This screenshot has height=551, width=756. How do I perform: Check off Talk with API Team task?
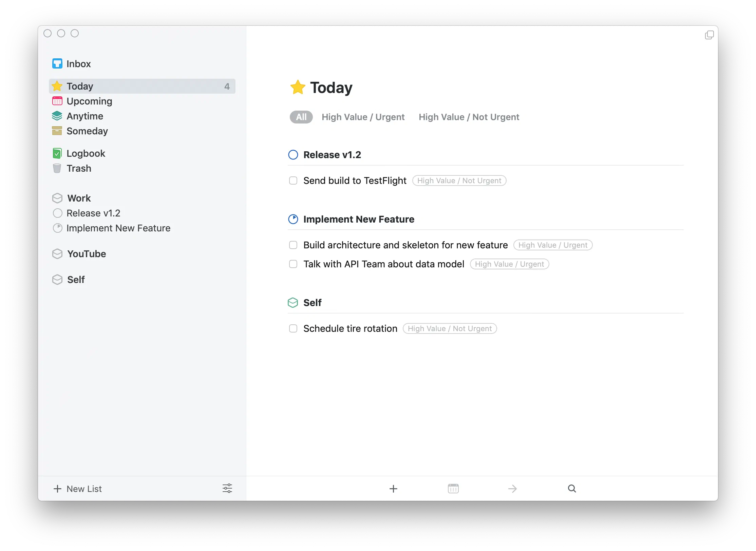[293, 264]
